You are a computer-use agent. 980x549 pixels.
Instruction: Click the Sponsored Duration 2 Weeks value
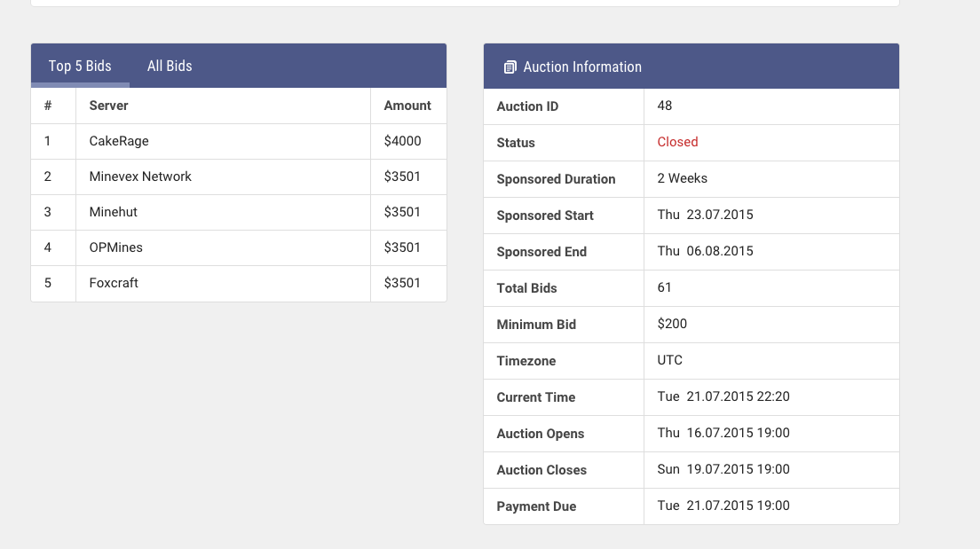coord(682,178)
